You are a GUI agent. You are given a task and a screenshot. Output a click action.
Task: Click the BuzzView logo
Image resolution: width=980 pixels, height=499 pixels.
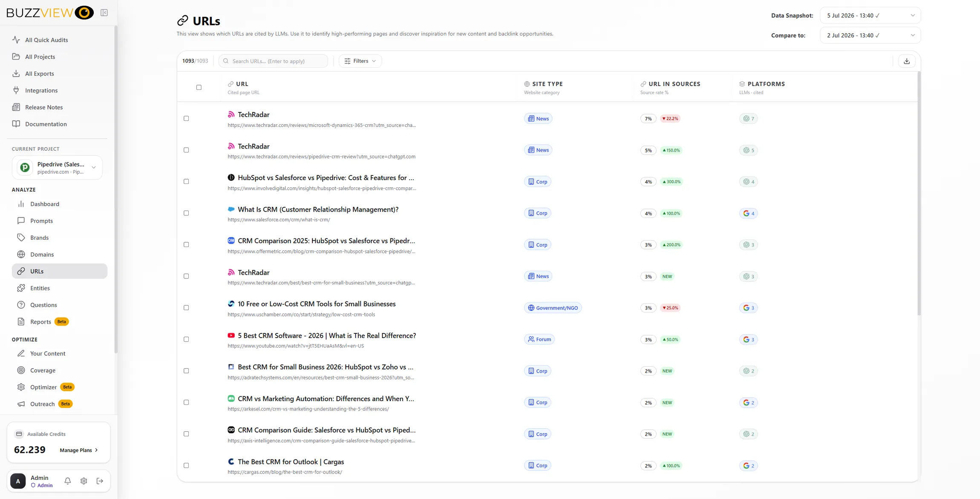pos(50,13)
